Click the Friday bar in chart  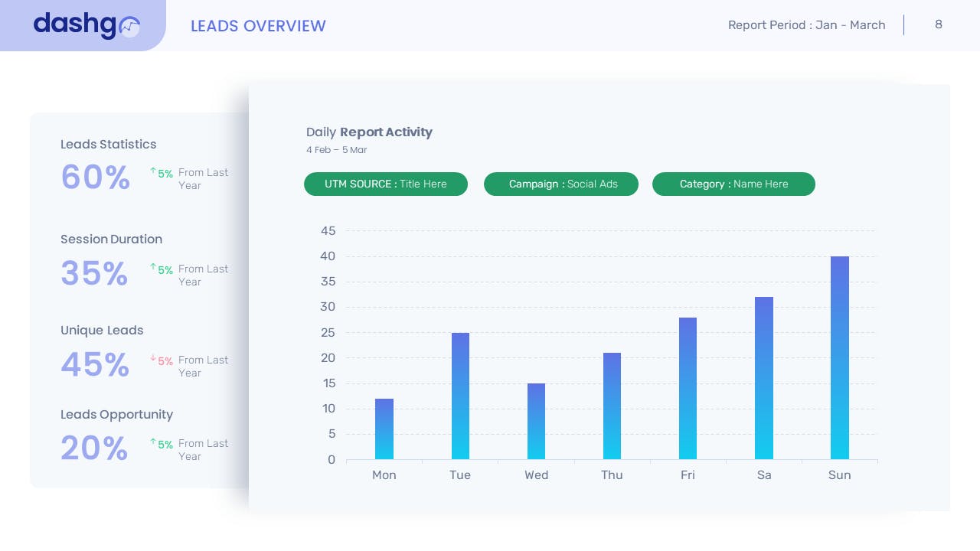688,388
